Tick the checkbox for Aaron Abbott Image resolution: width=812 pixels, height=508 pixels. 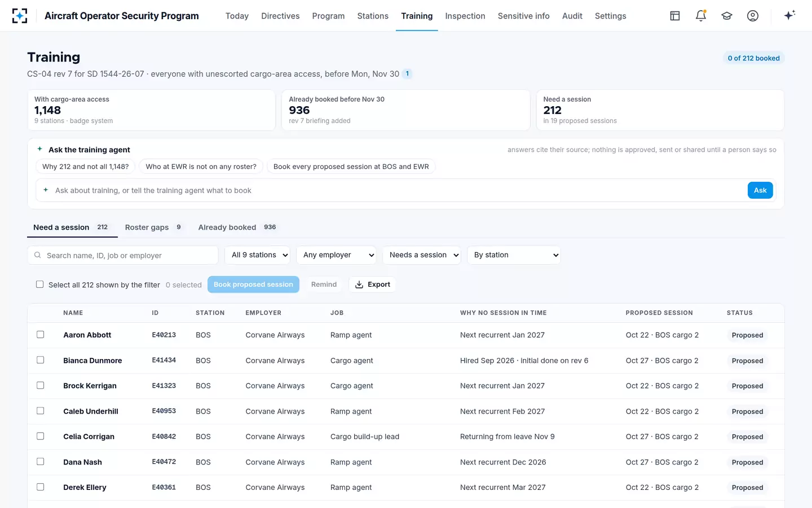(41, 335)
